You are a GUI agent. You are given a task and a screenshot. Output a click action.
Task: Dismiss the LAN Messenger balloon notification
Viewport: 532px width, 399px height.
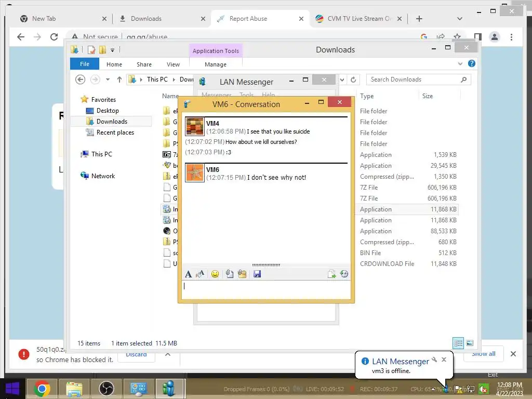point(444,360)
